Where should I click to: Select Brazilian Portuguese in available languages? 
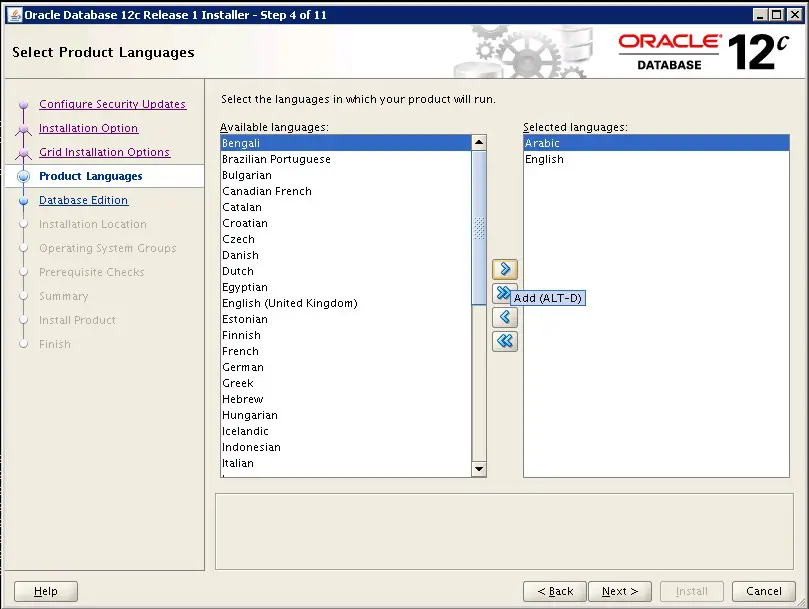[x=346, y=159]
